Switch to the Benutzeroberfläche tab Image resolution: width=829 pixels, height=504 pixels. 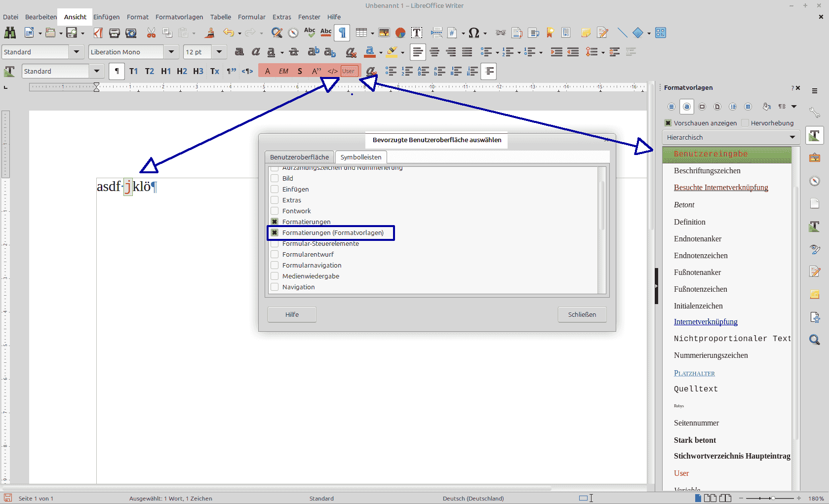coord(299,157)
